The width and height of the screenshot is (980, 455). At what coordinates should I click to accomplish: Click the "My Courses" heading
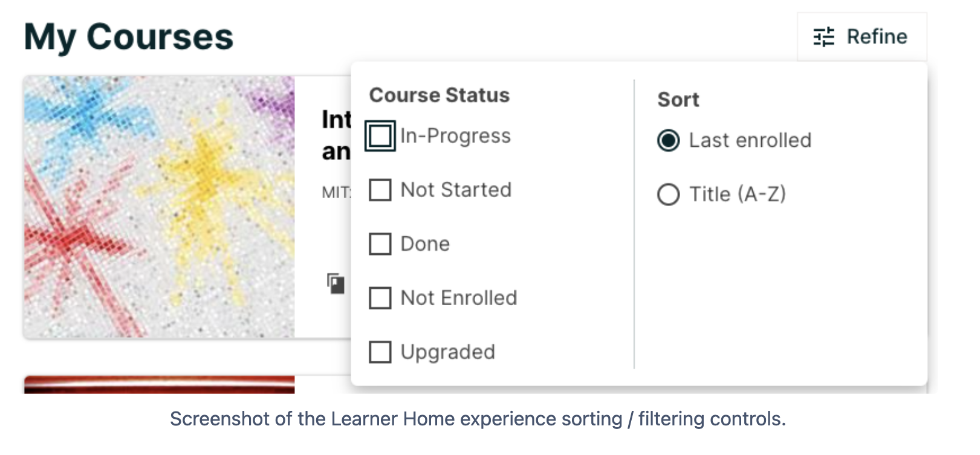128,37
